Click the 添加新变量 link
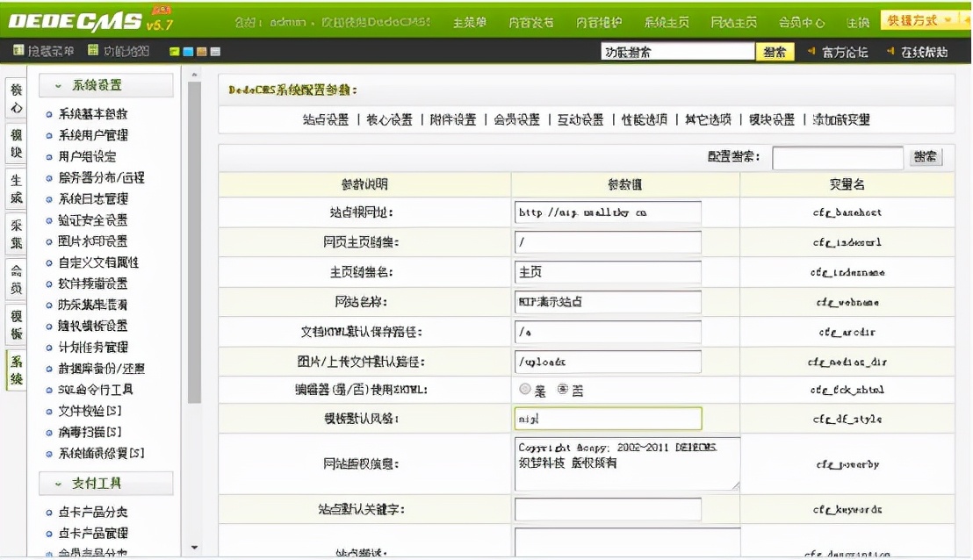973x560 pixels. (840, 119)
